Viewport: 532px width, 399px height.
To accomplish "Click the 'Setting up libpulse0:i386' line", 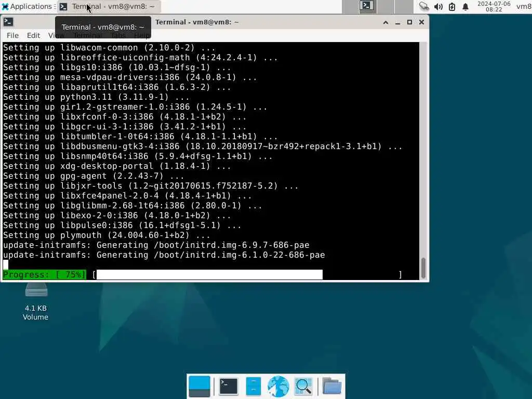I will pyautogui.click(x=122, y=225).
